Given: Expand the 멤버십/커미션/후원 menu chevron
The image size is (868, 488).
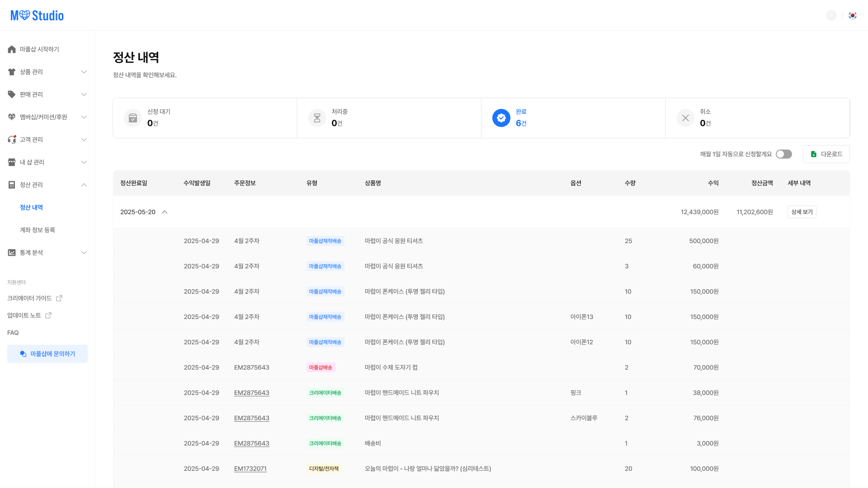Looking at the screenshot, I should tap(84, 117).
